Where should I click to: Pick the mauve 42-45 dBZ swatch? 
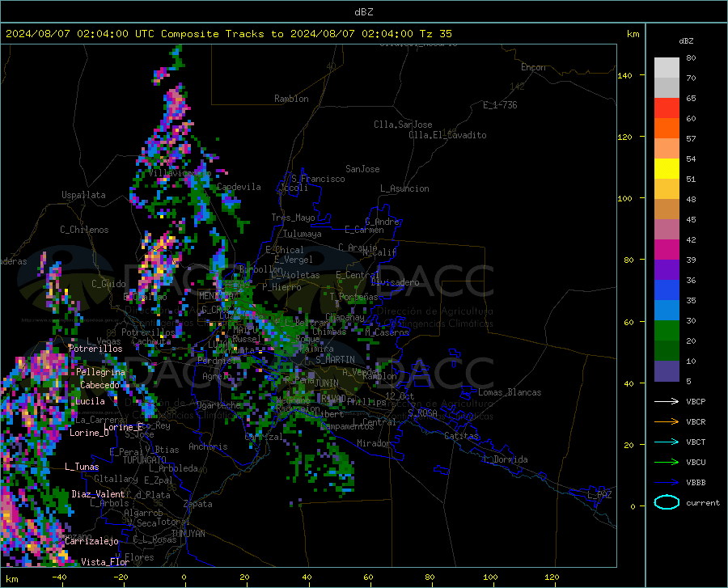[667, 230]
